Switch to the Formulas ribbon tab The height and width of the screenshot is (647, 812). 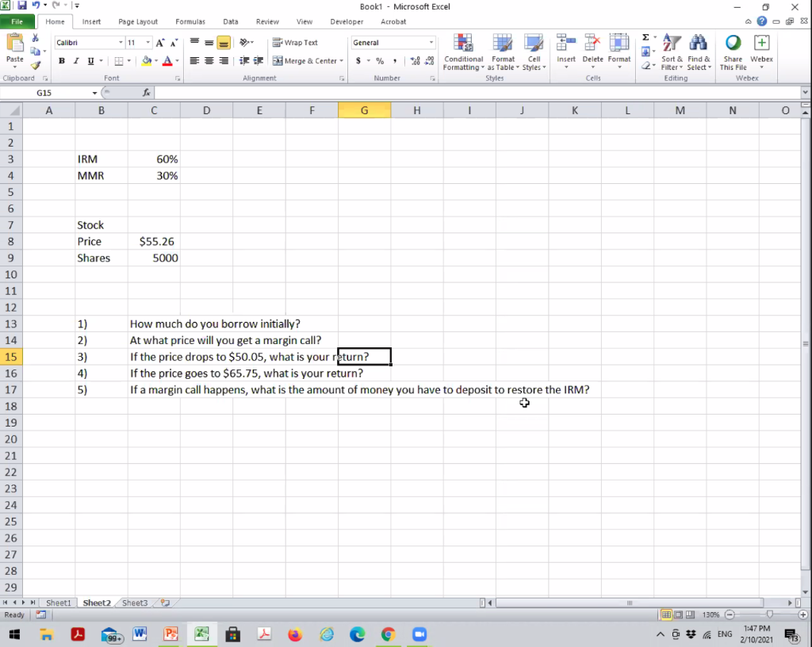[190, 21]
